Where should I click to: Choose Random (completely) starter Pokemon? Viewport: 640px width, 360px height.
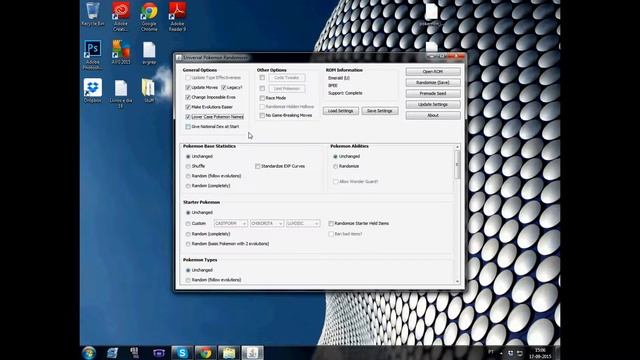click(x=188, y=234)
